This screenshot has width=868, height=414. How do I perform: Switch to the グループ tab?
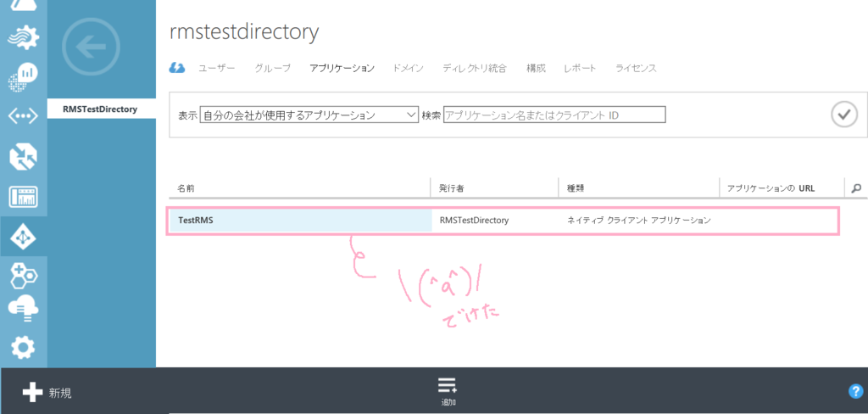[x=272, y=68]
